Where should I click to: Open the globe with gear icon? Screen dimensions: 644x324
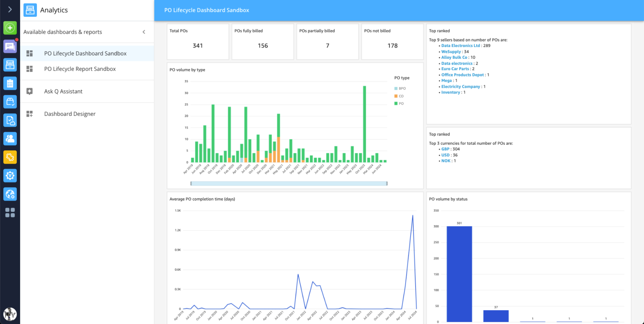(10, 194)
